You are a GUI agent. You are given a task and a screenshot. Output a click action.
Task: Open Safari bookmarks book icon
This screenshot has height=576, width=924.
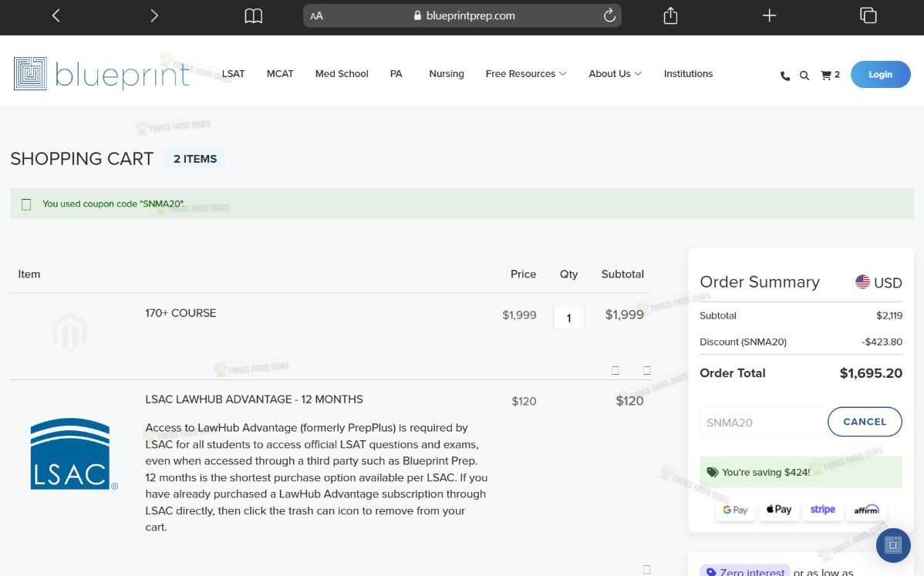click(254, 16)
